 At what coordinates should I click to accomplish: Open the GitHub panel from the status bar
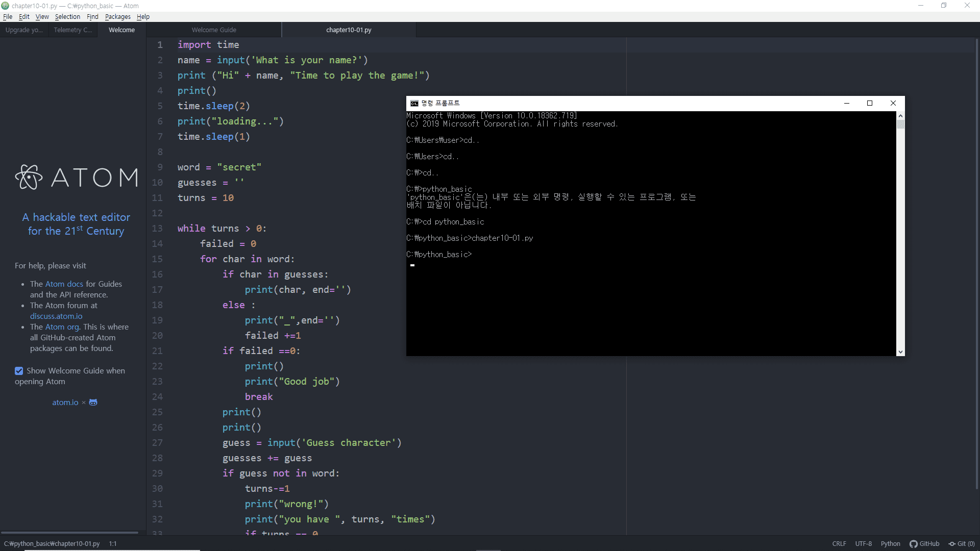(x=924, y=544)
